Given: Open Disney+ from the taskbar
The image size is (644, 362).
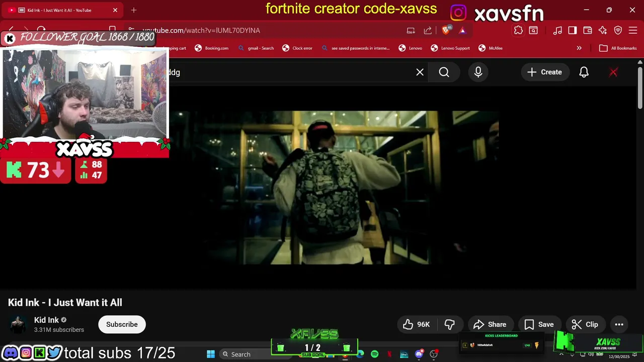Looking at the screenshot, I should pyautogui.click(x=404, y=354).
